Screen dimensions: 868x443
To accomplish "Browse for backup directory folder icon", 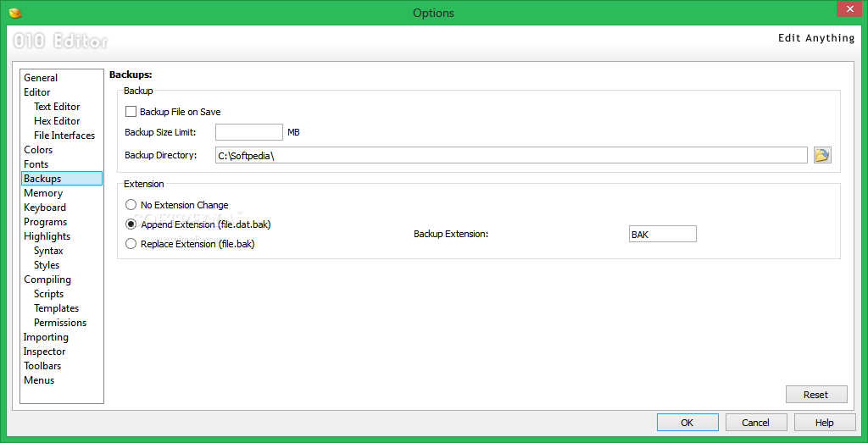I will click(822, 155).
